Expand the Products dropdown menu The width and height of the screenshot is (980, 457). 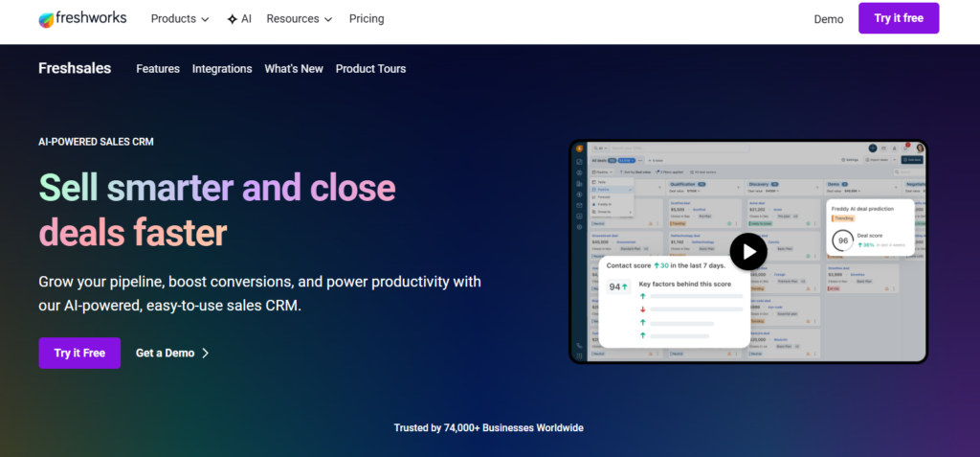point(180,19)
